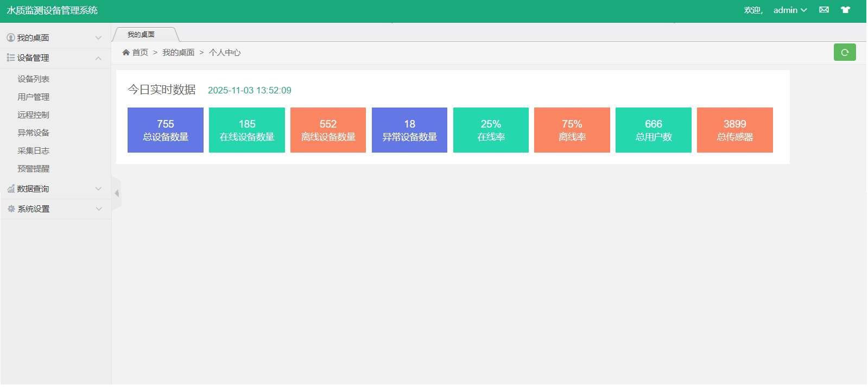The height and width of the screenshot is (391, 868).
Task: Click the 总传感器 3899 stat card
Action: click(734, 130)
